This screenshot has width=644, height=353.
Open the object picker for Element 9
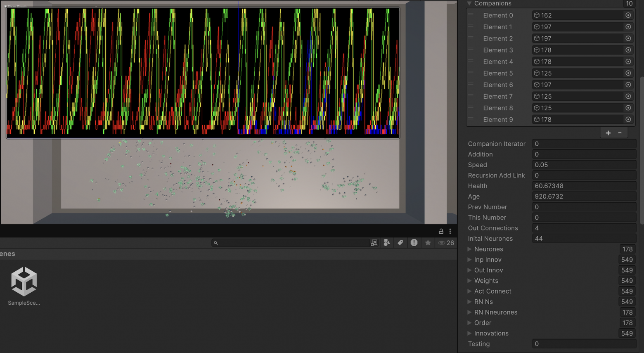coord(628,119)
